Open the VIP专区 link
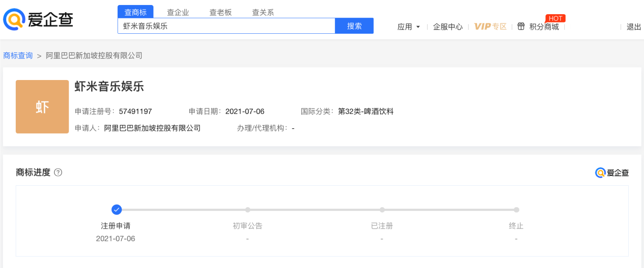Screen dimensions: 644x268 (x=490, y=26)
